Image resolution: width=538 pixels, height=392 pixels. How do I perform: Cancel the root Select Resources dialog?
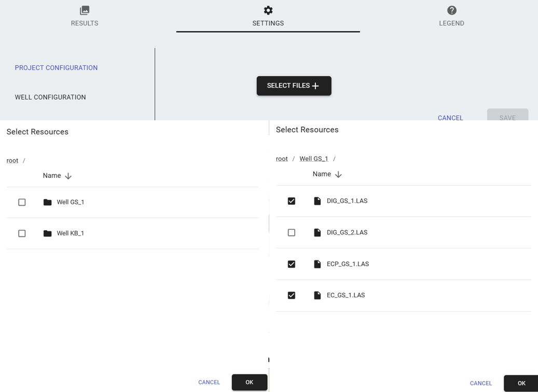tap(209, 382)
